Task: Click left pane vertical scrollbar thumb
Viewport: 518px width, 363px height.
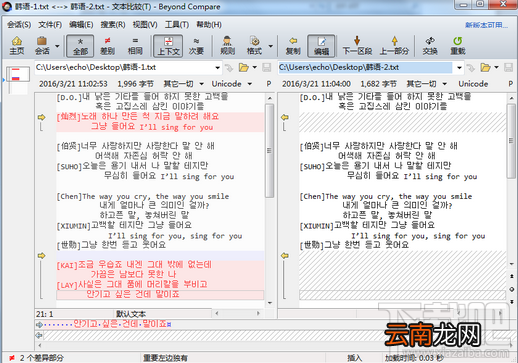Action: point(270,151)
